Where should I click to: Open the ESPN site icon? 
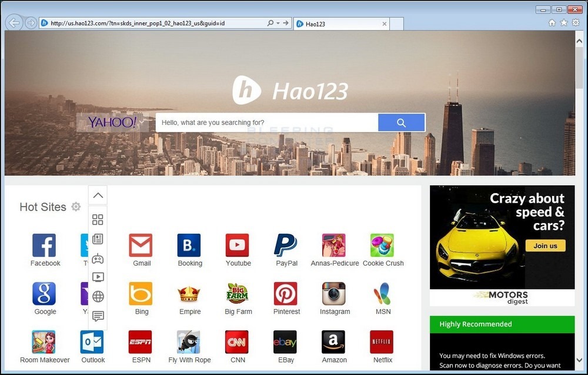[x=141, y=342]
